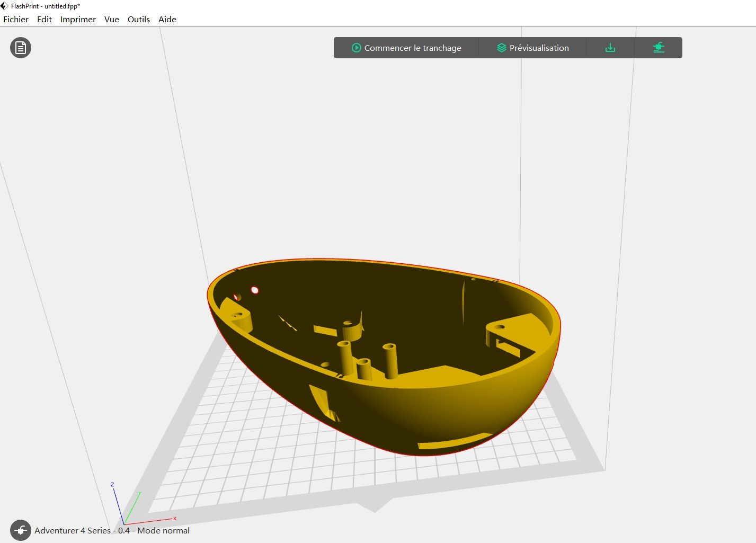
Task: Click the FlashPrint logo in the title bar
Action: point(5,6)
